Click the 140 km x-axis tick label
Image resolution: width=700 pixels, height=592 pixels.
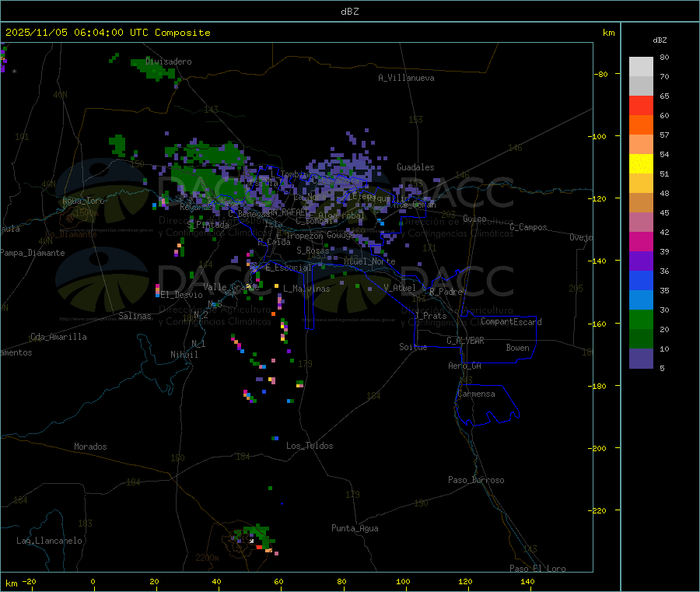pos(527,581)
